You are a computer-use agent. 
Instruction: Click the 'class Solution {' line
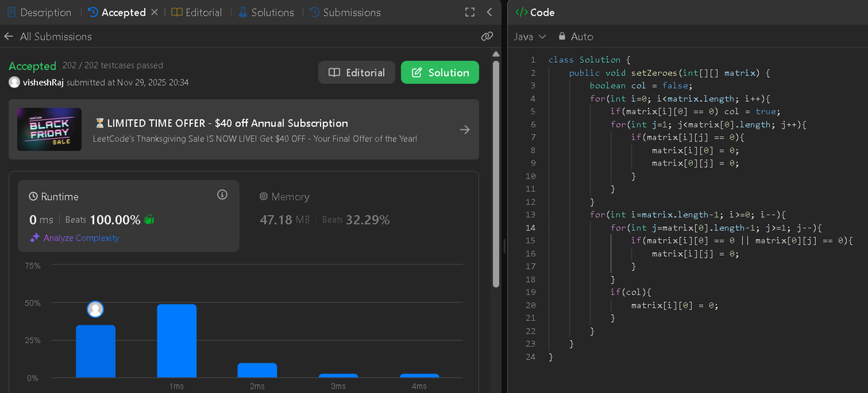pos(590,59)
